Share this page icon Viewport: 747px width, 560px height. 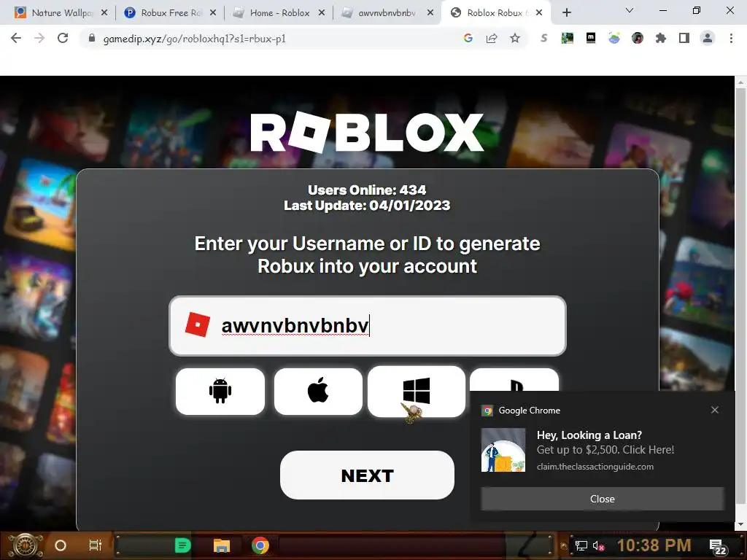[492, 38]
